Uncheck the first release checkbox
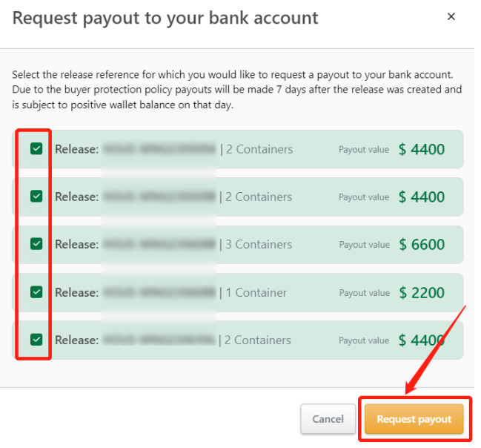The height and width of the screenshot is (448, 481). [x=36, y=149]
